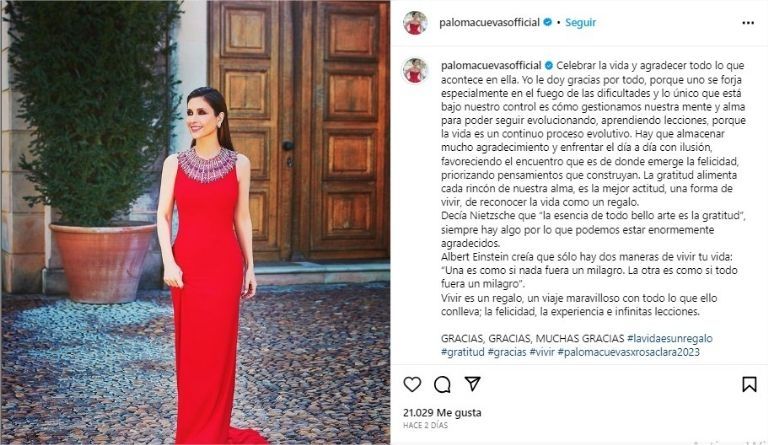Click the avatar beside the caption
The height and width of the screenshot is (445, 768).
click(415, 70)
